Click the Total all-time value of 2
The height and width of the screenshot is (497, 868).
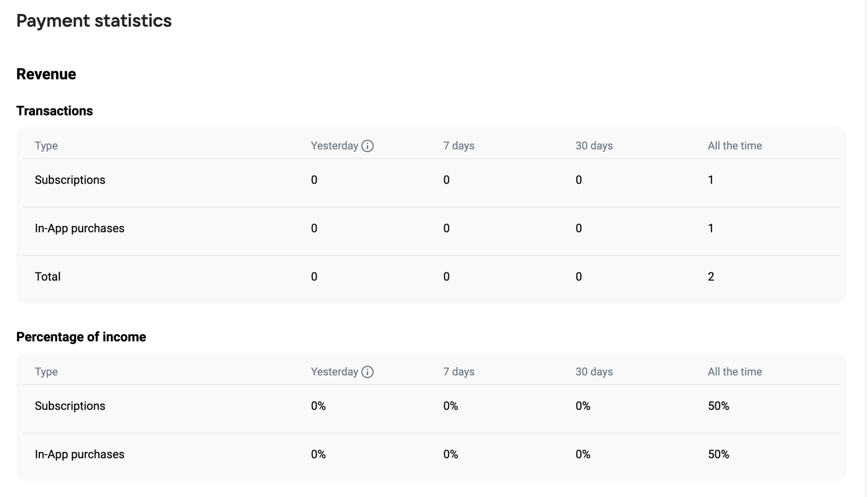(x=711, y=276)
